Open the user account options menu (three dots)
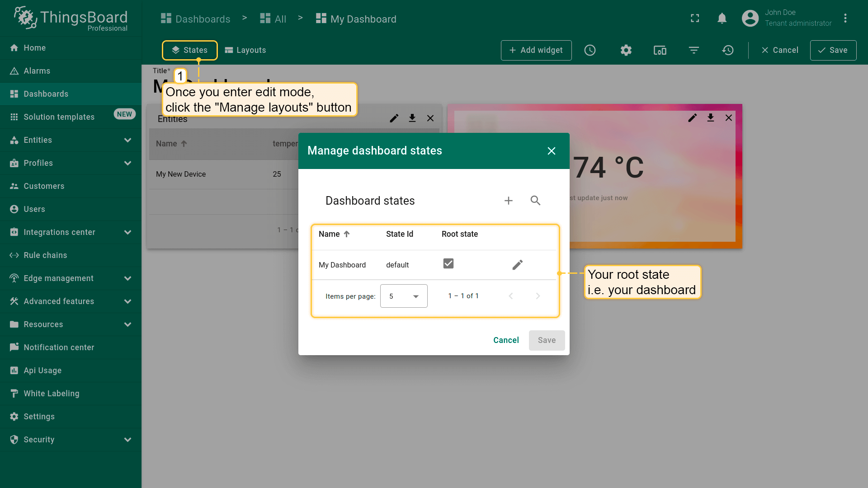The image size is (868, 488). (845, 19)
